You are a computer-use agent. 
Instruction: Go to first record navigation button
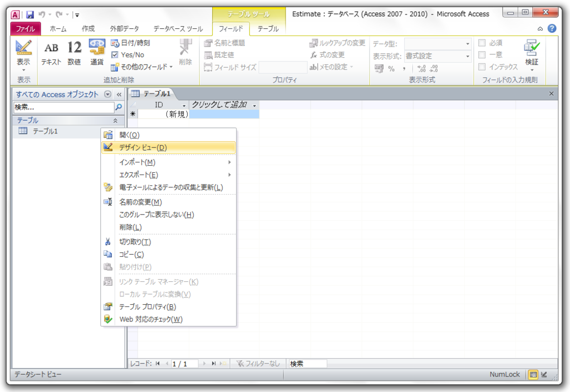point(158,363)
